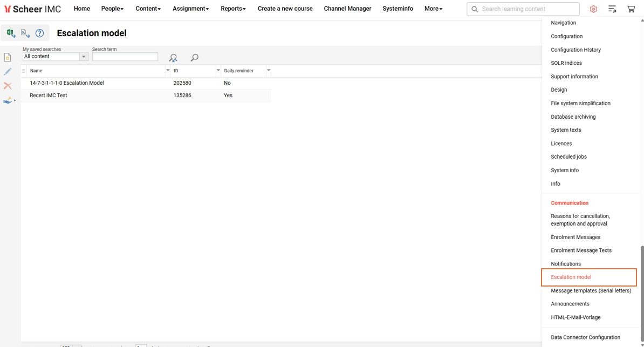
Task: Click the list icon next to the gear
Action: (612, 9)
